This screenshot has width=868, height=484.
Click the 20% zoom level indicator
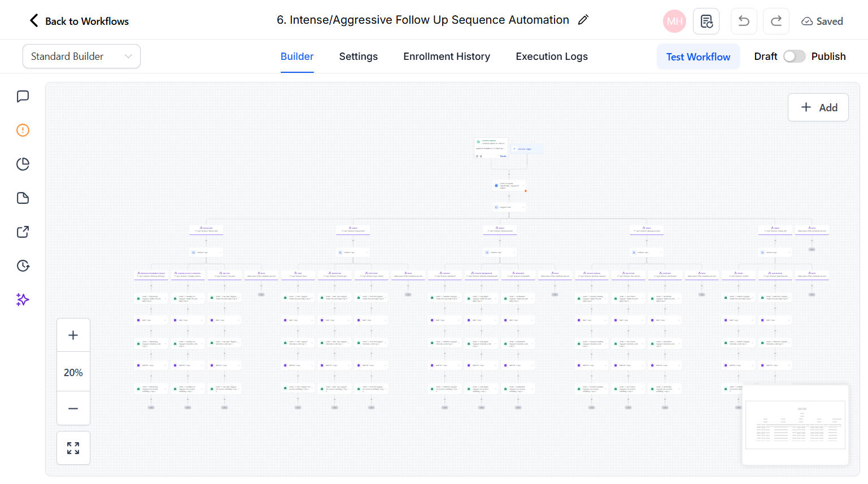point(73,372)
